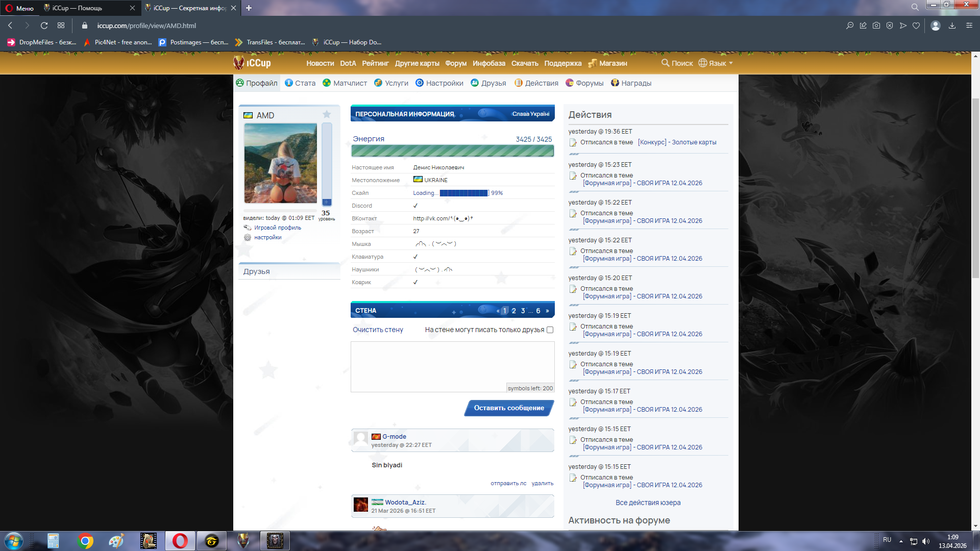The image size is (980, 551).
Task: Expand the Язык language dropdown
Action: [716, 63]
